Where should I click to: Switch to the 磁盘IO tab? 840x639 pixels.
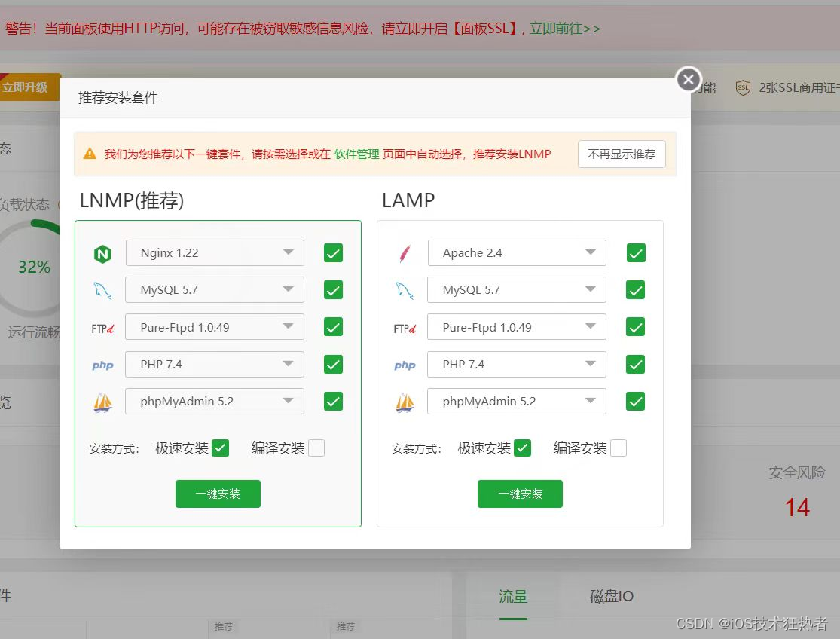[611, 597]
